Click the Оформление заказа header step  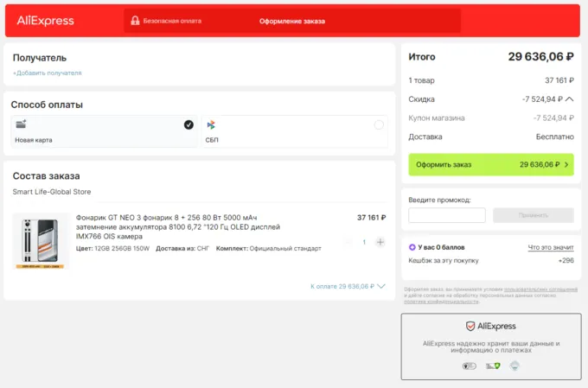click(x=291, y=21)
